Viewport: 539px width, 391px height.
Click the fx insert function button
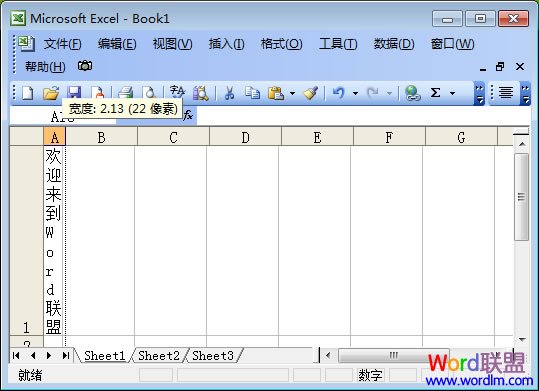(x=188, y=116)
